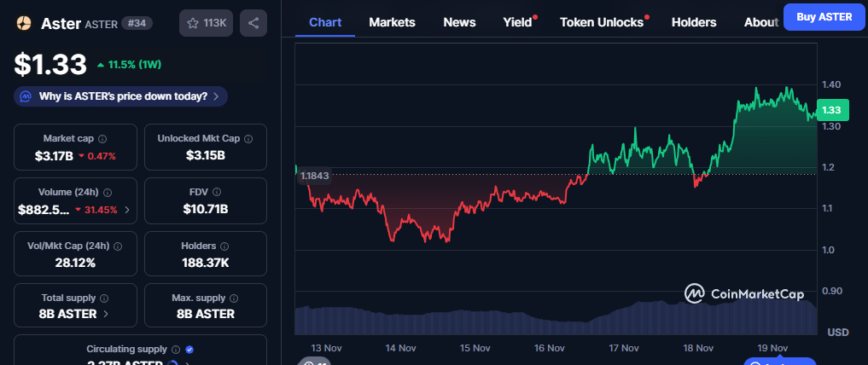Click the FDV info icon
This screenshot has height=365, width=868.
click(217, 193)
